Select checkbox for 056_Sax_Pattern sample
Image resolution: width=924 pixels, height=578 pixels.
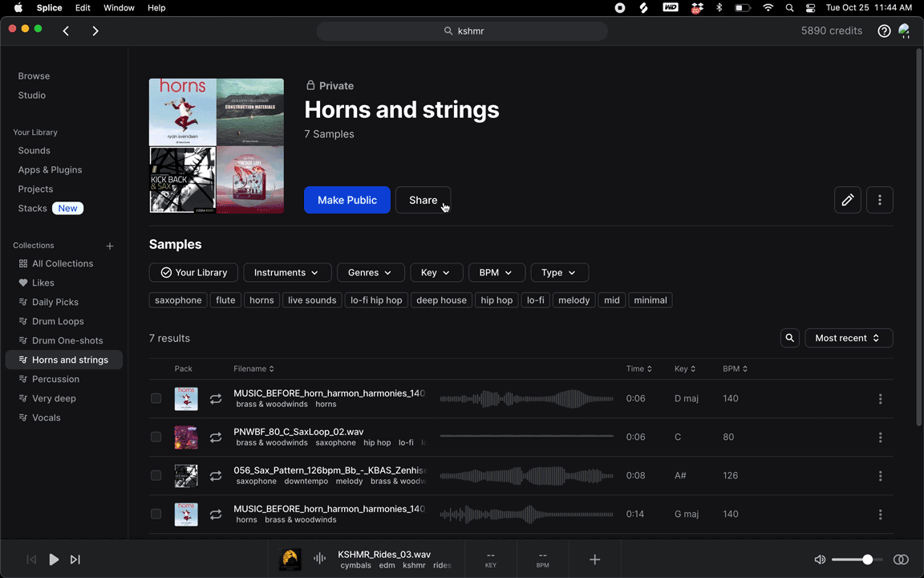156,476
